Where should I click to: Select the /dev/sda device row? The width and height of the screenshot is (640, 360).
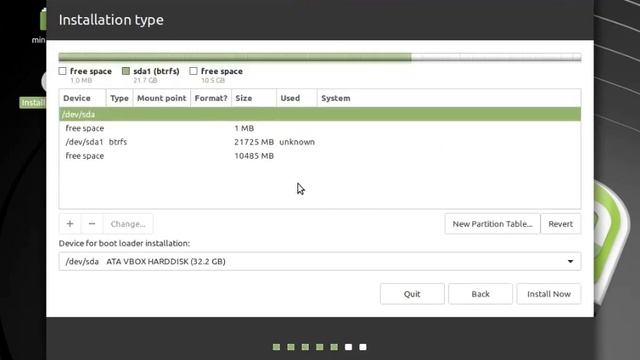point(320,114)
